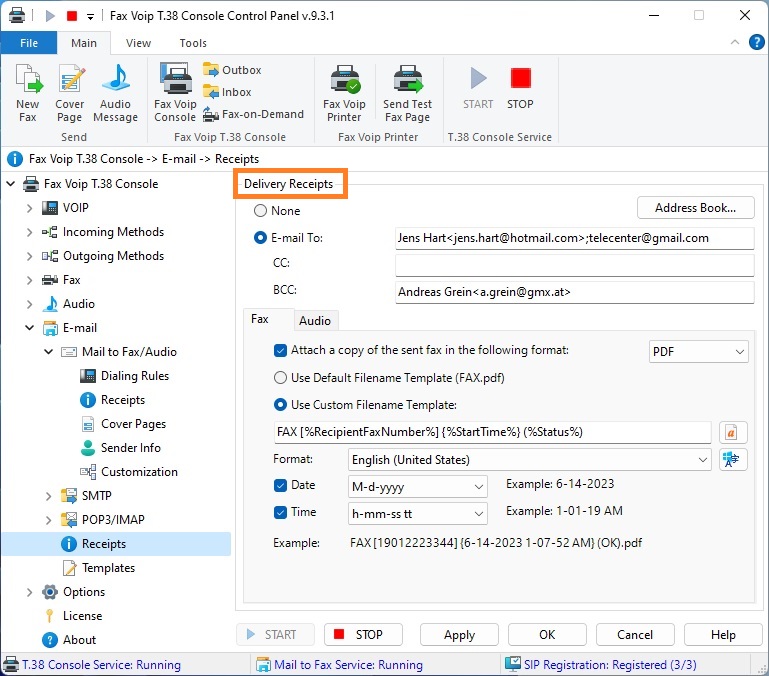Click the Audio Message ribbon icon
Viewport: 769px width, 676px height.
tap(115, 93)
